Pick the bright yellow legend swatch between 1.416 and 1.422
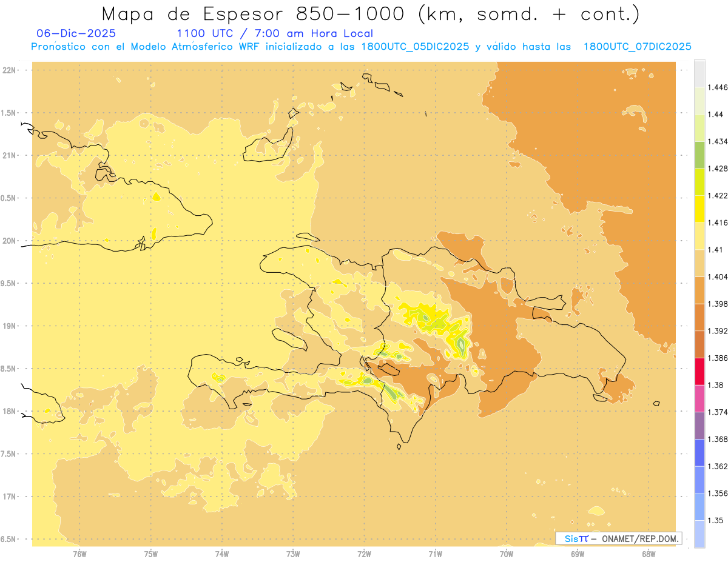Image resolution: width=728 pixels, height=562 pixels. 699,209
